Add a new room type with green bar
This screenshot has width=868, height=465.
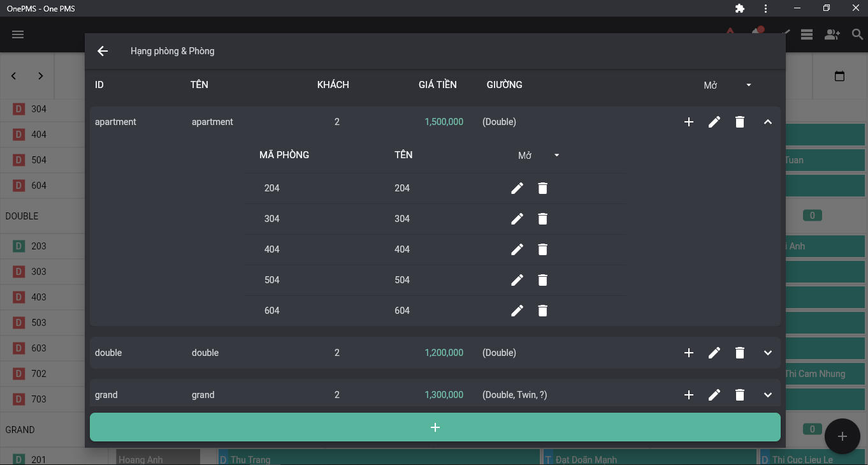(x=435, y=427)
